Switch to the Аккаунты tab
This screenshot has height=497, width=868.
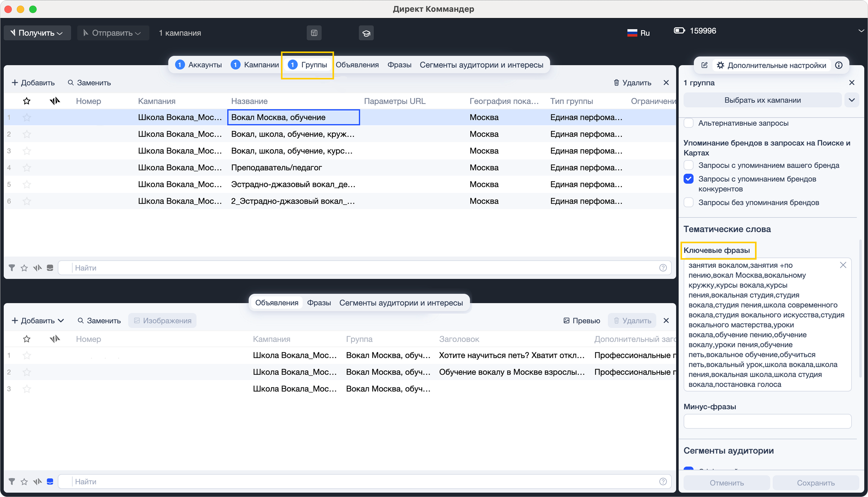point(198,65)
